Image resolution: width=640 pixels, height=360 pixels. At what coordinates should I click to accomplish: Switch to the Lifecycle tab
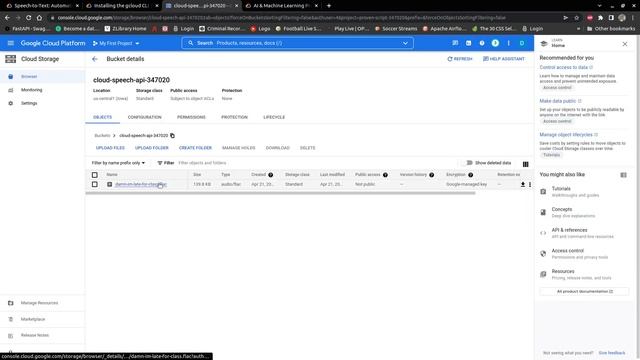pyautogui.click(x=274, y=117)
